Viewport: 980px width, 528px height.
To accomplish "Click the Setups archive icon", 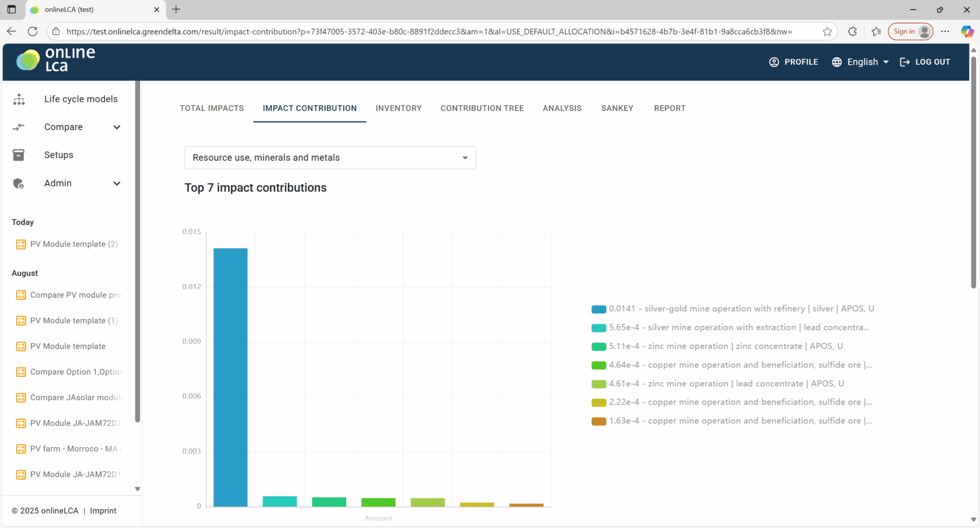I will point(19,155).
